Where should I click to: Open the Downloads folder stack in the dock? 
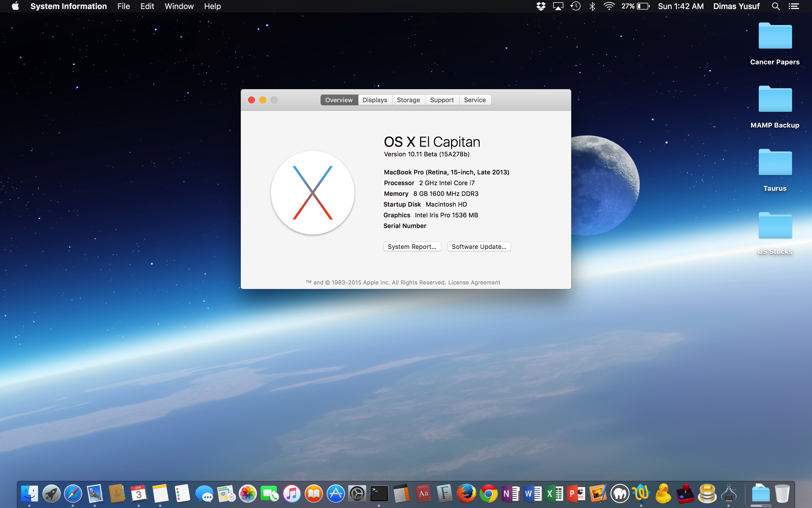(x=761, y=494)
